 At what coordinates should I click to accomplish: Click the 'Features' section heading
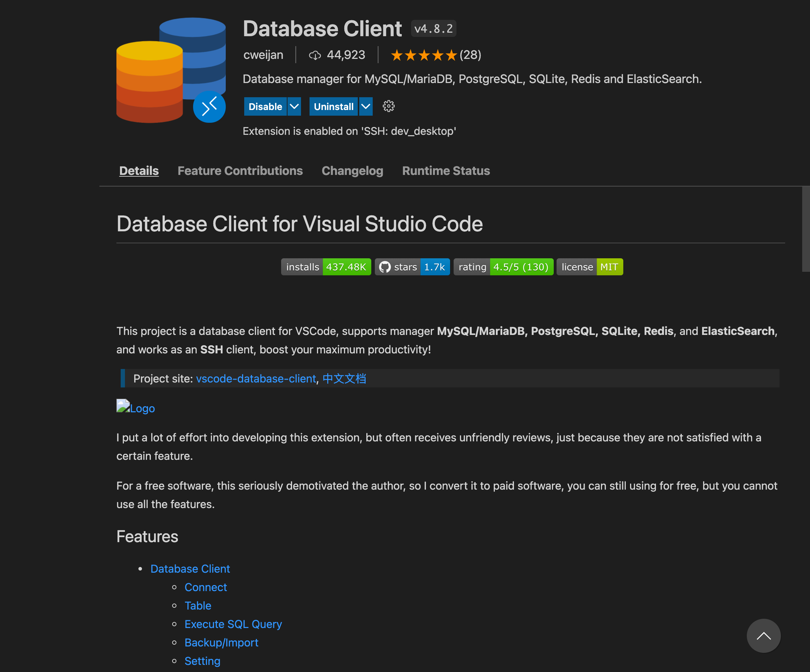[147, 537]
